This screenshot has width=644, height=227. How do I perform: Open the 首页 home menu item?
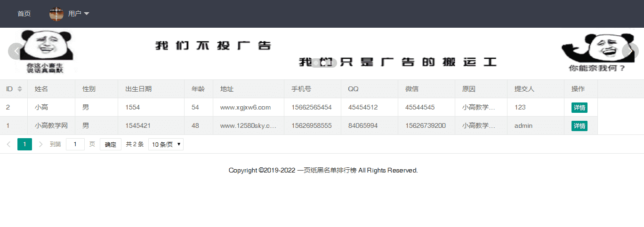coord(24,14)
